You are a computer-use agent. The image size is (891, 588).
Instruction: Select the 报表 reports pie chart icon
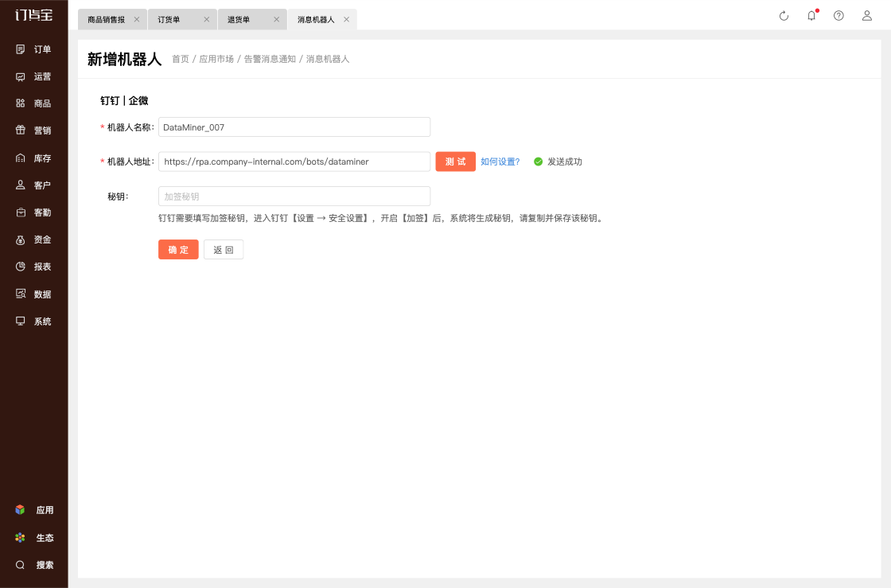click(x=21, y=267)
